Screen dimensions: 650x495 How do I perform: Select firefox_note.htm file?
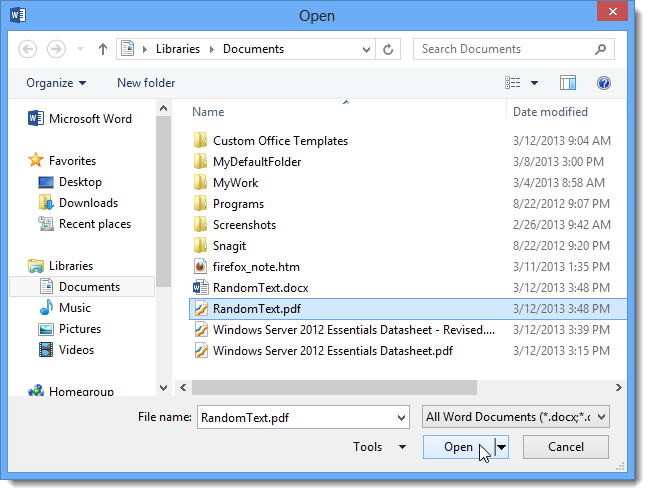point(256,267)
